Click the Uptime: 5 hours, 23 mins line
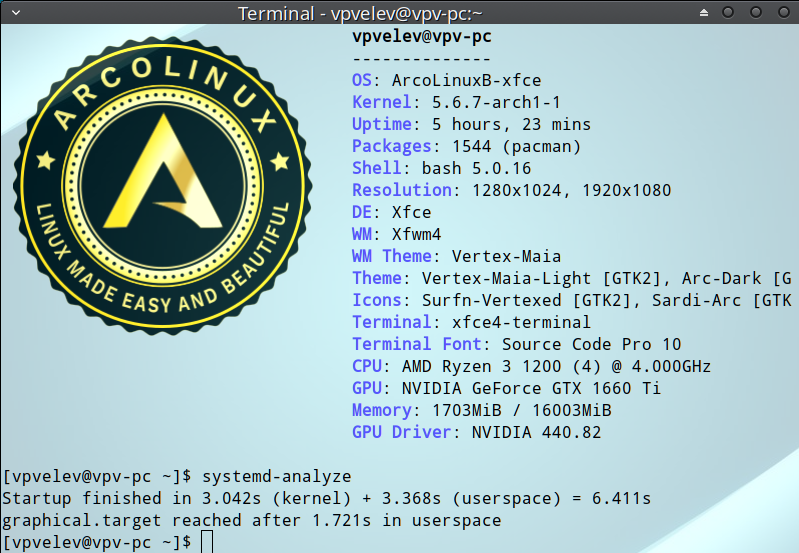799x553 pixels. pos(471,124)
